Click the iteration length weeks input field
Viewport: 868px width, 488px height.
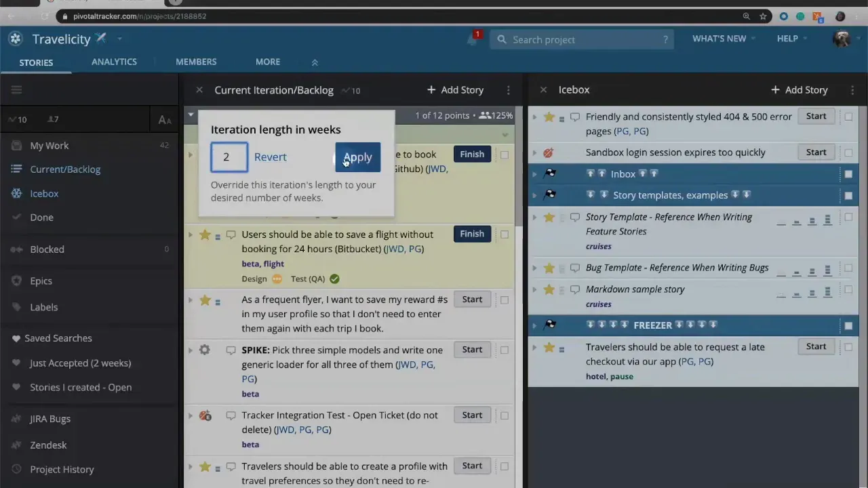229,157
